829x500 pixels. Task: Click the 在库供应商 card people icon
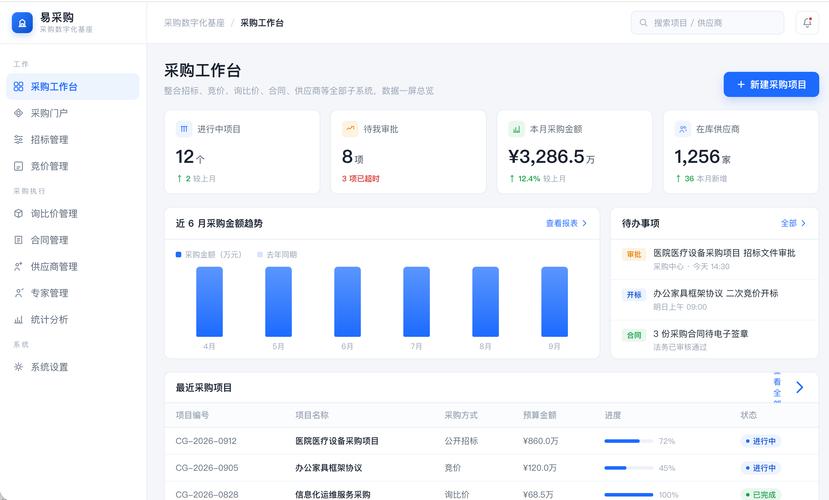pos(683,128)
